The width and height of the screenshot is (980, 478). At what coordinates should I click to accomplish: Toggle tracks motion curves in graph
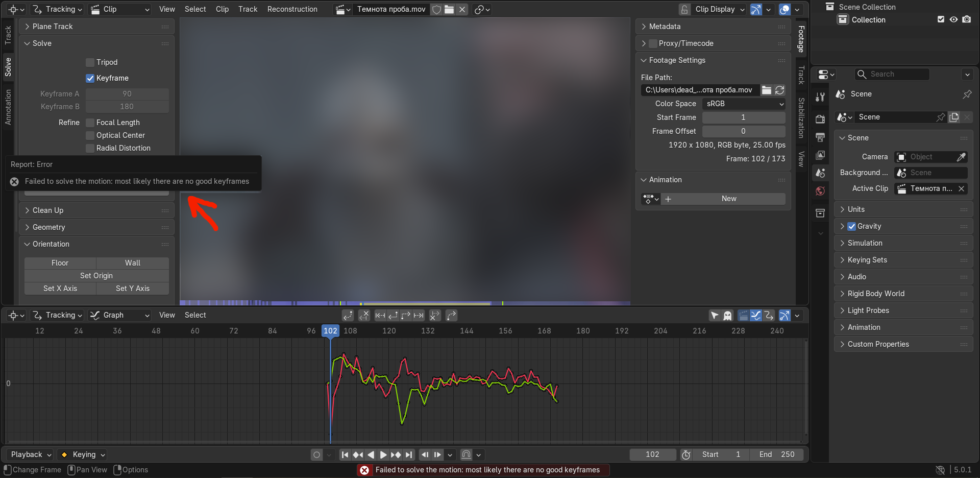[756, 316]
